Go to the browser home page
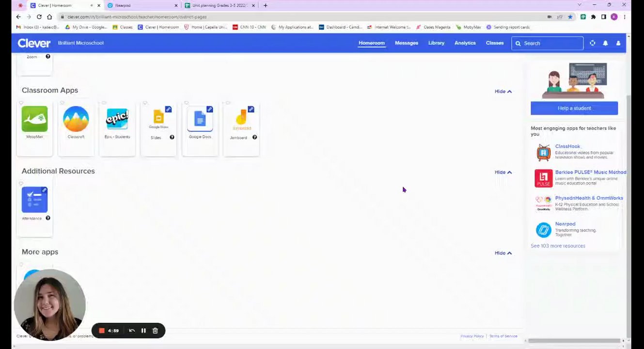Viewport: 644px width, 349px height. click(49, 16)
